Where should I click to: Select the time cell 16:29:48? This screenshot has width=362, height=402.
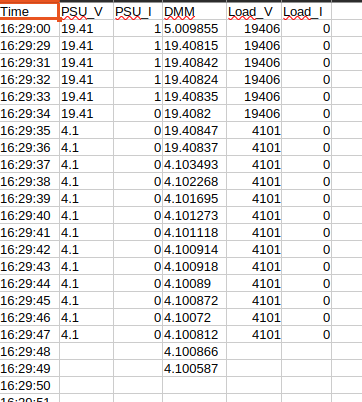[x=30, y=352]
